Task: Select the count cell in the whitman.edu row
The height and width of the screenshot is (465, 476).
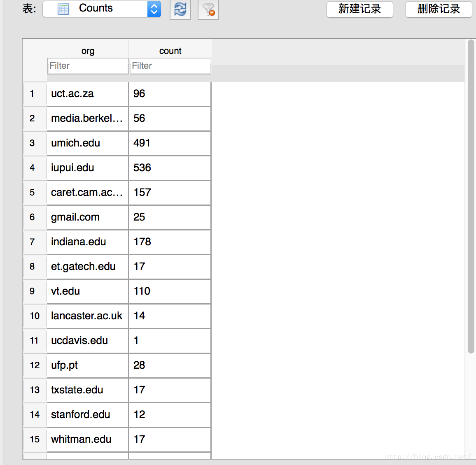Action: tap(170, 439)
